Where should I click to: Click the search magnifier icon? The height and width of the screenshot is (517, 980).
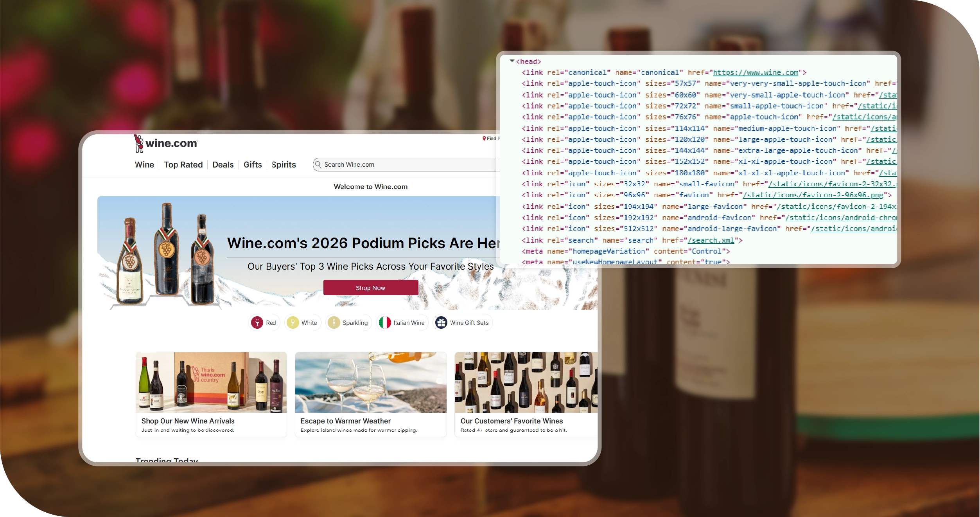(318, 164)
